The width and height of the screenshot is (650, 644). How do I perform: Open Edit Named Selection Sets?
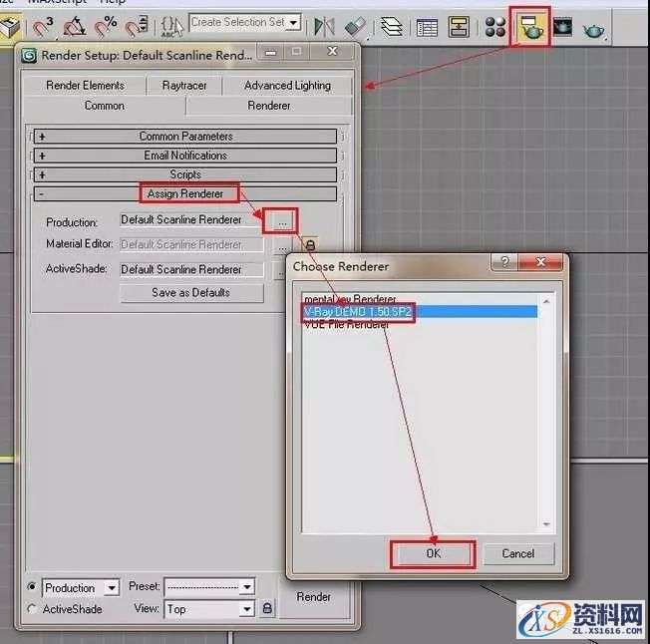click(171, 27)
